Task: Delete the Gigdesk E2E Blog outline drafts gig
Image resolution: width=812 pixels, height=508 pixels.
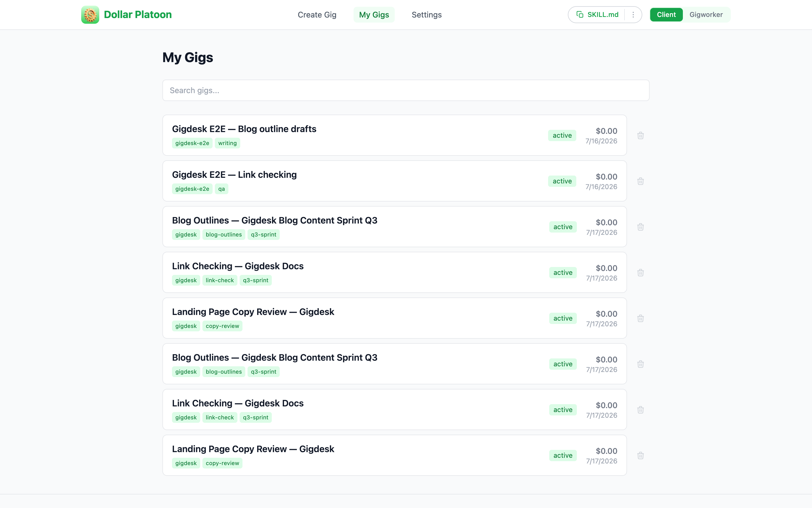Action: (x=641, y=135)
